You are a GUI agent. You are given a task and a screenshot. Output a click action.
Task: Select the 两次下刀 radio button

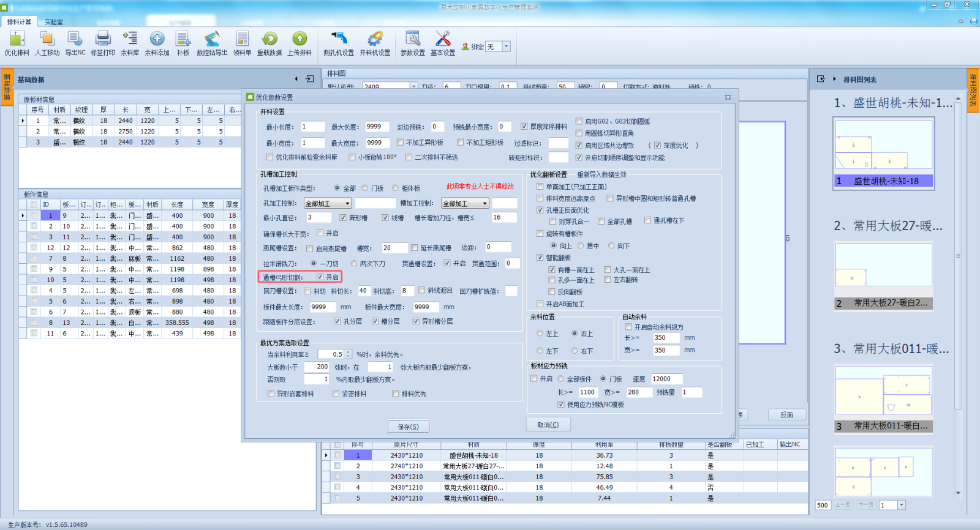pyautogui.click(x=354, y=263)
